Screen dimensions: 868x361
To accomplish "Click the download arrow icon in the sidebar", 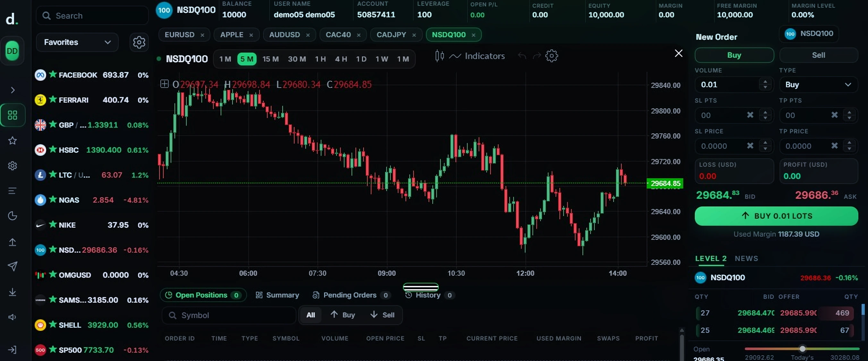I will pyautogui.click(x=13, y=292).
